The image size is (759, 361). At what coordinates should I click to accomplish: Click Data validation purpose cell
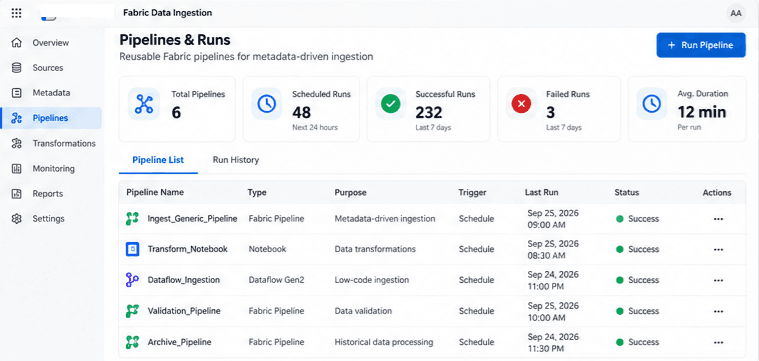pyautogui.click(x=364, y=311)
